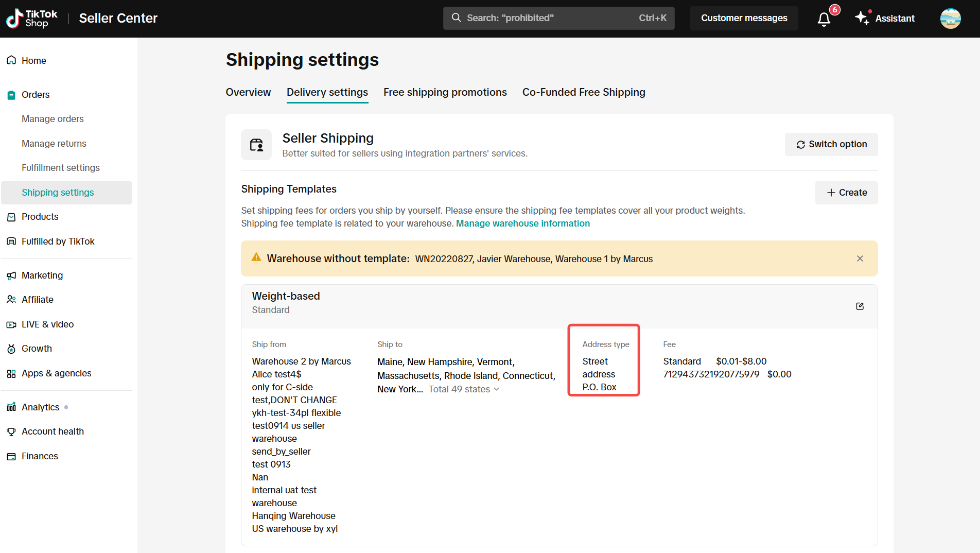Open Home from the sidebar
Image resolution: width=980 pixels, height=553 pixels.
(x=34, y=61)
